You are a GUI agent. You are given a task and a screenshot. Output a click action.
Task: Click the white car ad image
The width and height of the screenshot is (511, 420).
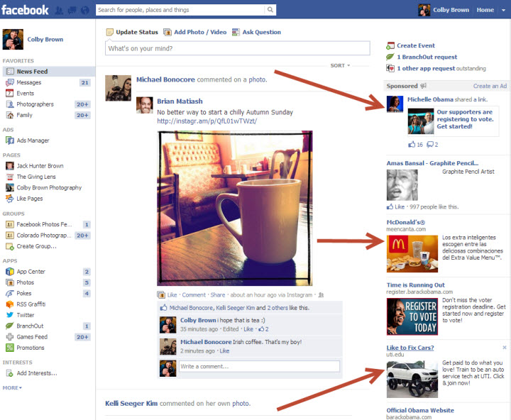(412, 380)
